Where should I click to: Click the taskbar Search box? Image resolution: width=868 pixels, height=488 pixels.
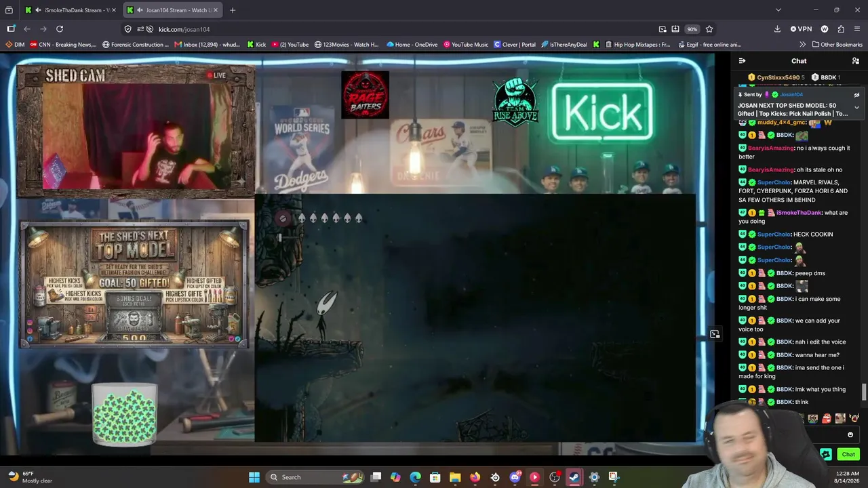(x=316, y=477)
